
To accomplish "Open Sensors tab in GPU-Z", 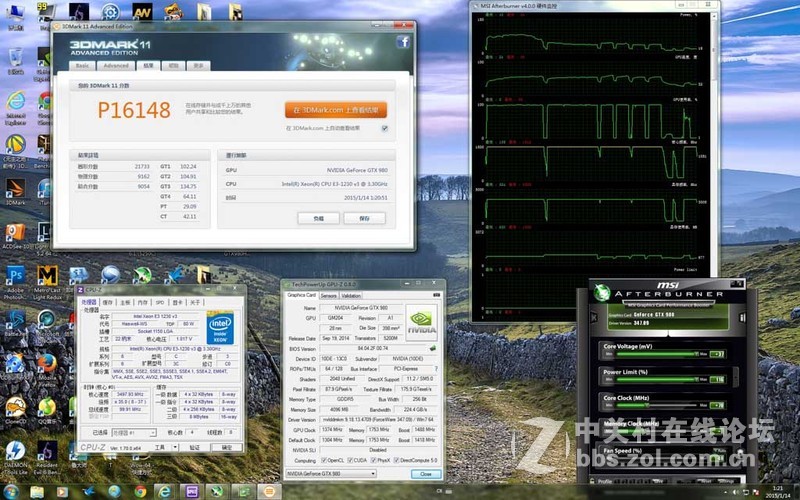I will coord(329,295).
